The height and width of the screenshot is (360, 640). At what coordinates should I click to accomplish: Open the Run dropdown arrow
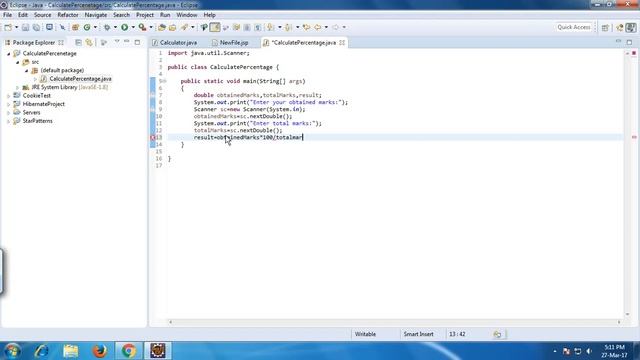click(x=133, y=27)
